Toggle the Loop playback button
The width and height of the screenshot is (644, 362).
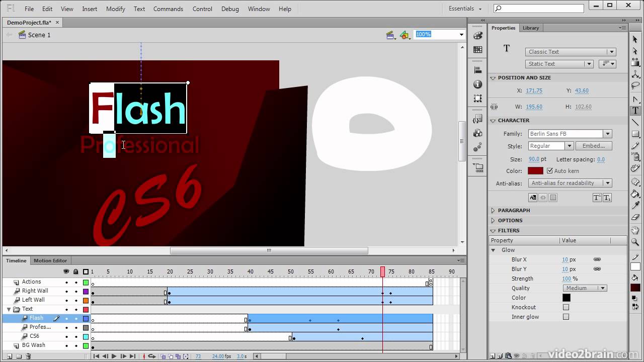tap(151, 356)
